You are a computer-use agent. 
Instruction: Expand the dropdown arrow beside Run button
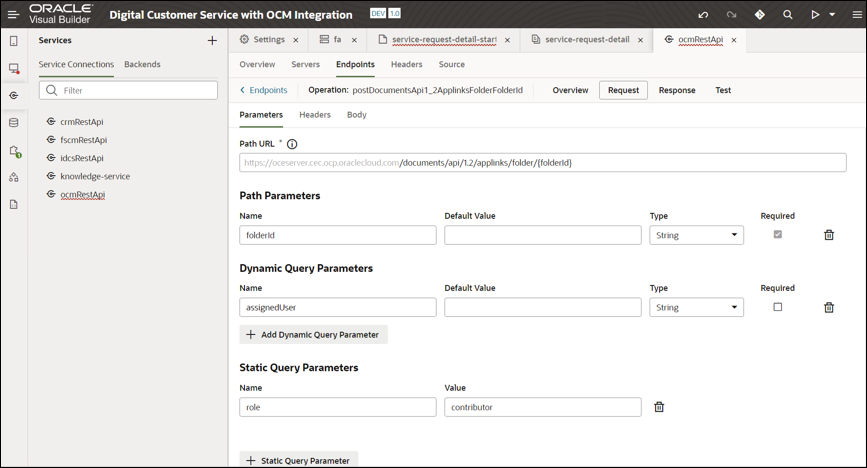(832, 15)
